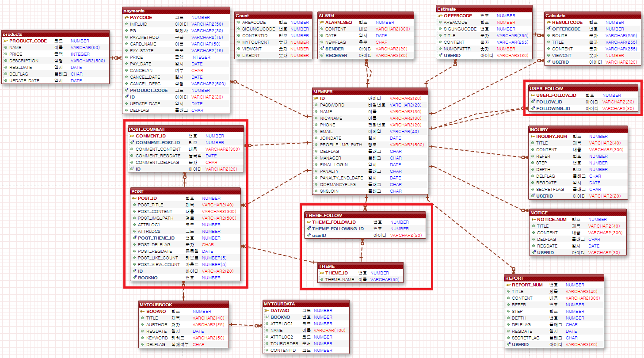Click the Count table title bar
The image size is (644, 358).
click(x=273, y=15)
